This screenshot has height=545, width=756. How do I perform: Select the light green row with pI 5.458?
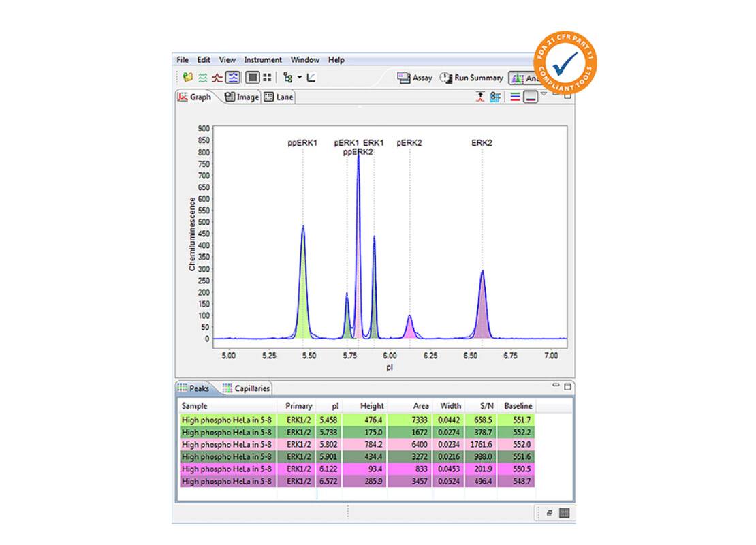pyautogui.click(x=358, y=420)
